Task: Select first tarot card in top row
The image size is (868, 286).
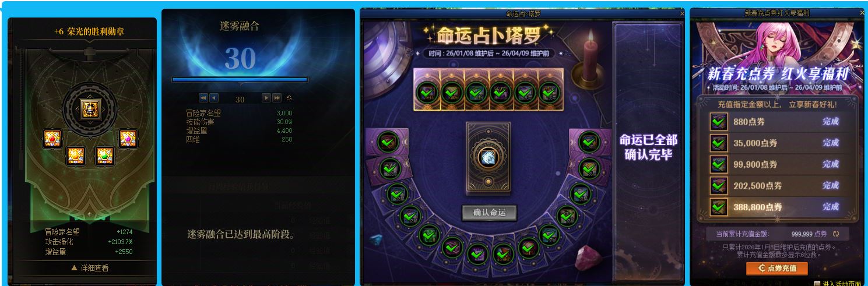Action: [x=427, y=90]
